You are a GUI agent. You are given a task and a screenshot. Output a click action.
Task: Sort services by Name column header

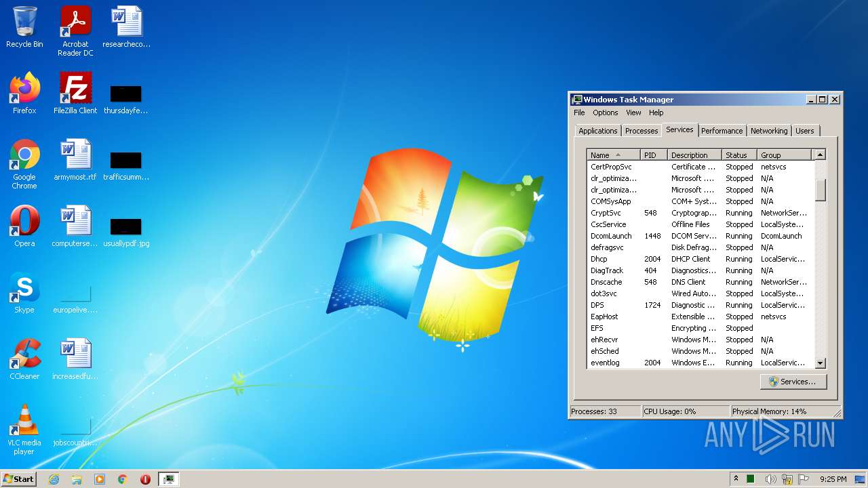(x=613, y=155)
